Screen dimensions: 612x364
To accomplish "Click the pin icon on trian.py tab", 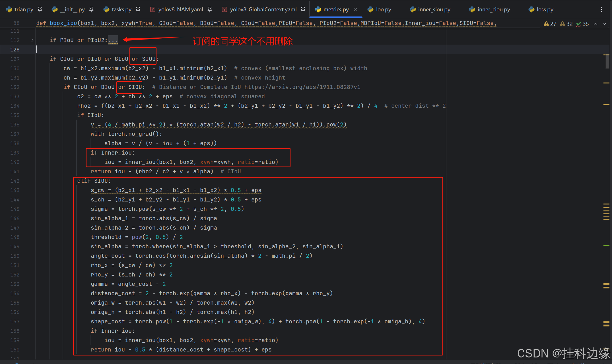I will [40, 9].
